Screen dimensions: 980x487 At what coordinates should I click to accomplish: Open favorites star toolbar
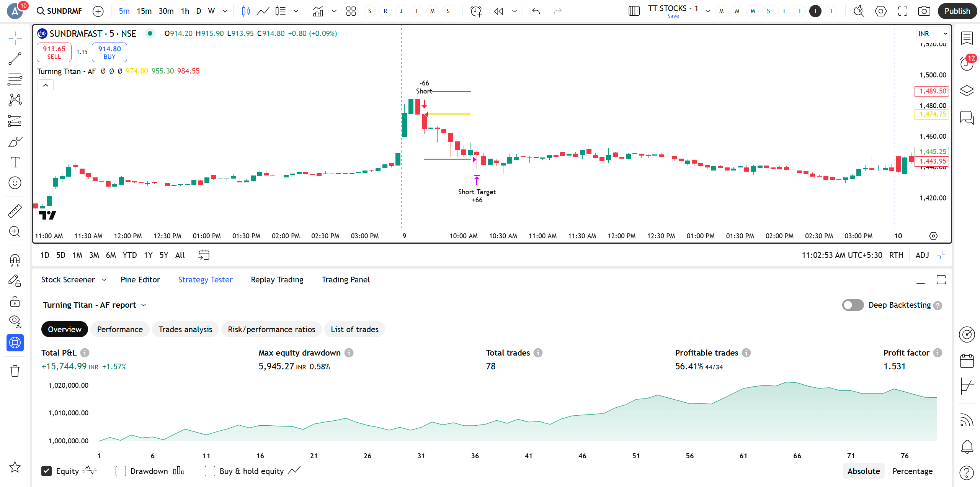tap(15, 467)
